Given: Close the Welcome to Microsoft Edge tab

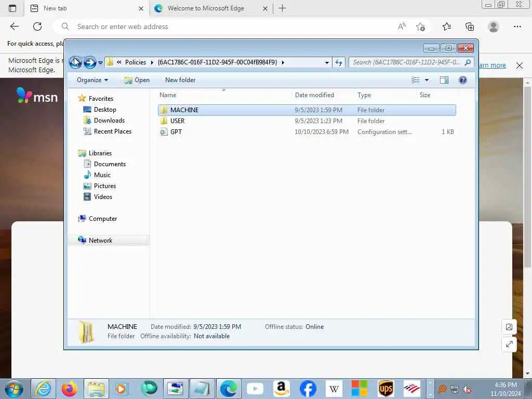Looking at the screenshot, I should coord(265,8).
